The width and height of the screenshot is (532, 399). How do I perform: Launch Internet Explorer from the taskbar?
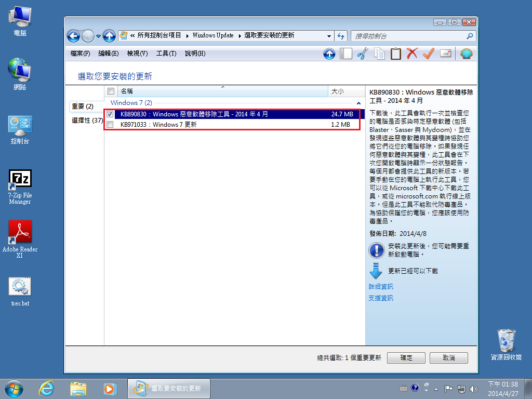coord(46,389)
